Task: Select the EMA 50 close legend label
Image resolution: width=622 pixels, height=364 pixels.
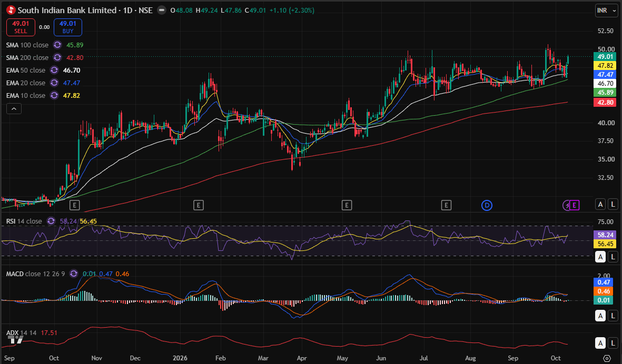Action: pyautogui.click(x=25, y=70)
